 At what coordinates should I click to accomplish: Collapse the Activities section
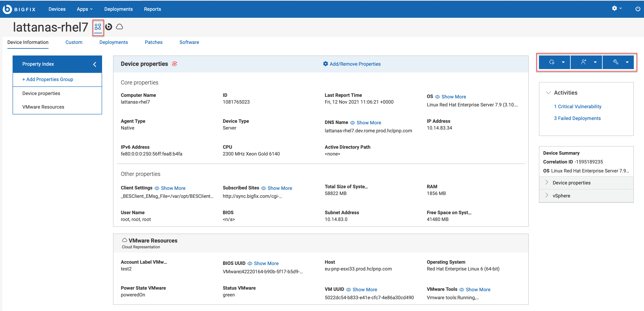pyautogui.click(x=548, y=93)
